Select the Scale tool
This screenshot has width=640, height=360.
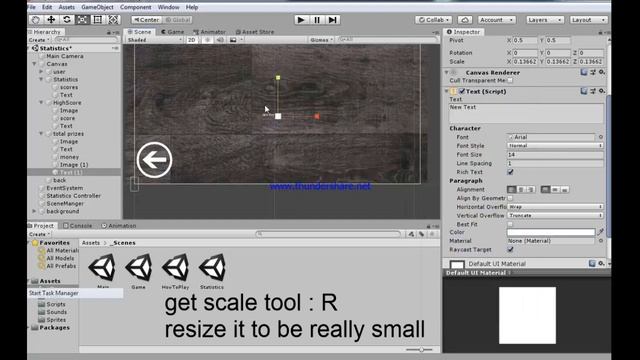click(82, 20)
